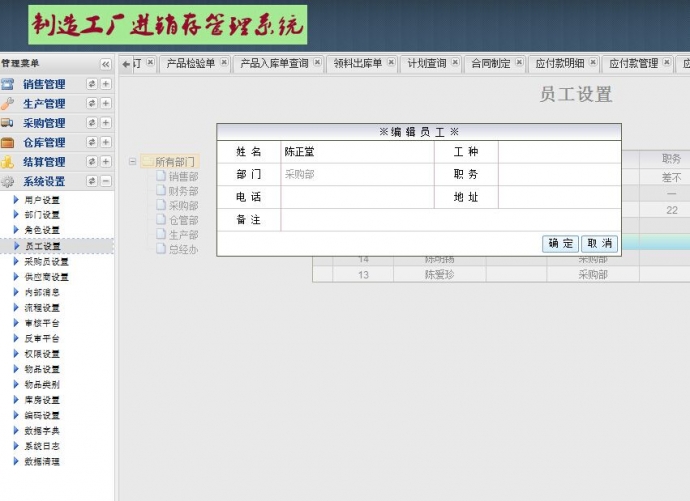
Task: Refresh the 生产管理 section
Action: coord(92,103)
